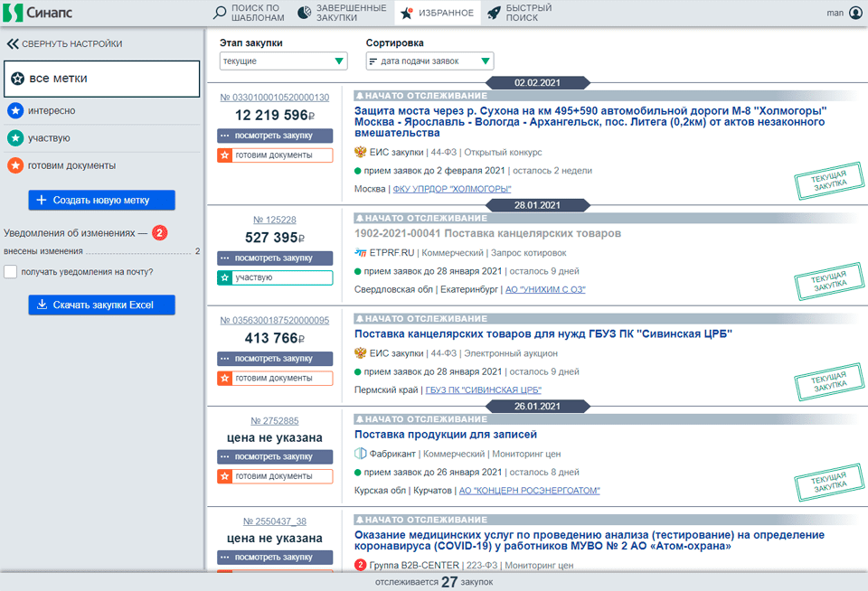The image size is (868, 591).
Task: Click Скачать закупки Excel button
Action: point(102,305)
